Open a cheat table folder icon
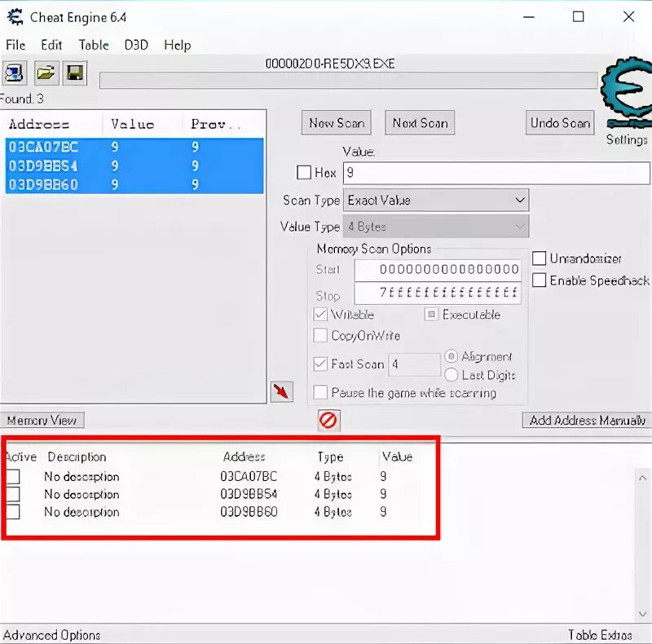The image size is (652, 644). (46, 73)
